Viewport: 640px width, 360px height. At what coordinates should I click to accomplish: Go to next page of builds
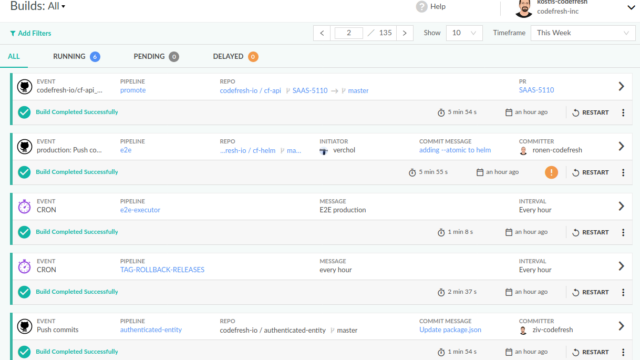pos(404,33)
